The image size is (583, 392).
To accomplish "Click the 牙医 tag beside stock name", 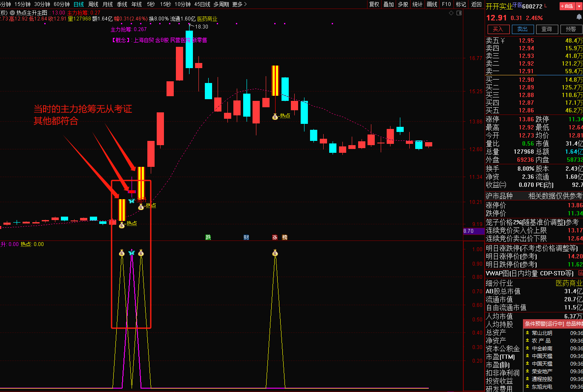I will (x=517, y=5).
